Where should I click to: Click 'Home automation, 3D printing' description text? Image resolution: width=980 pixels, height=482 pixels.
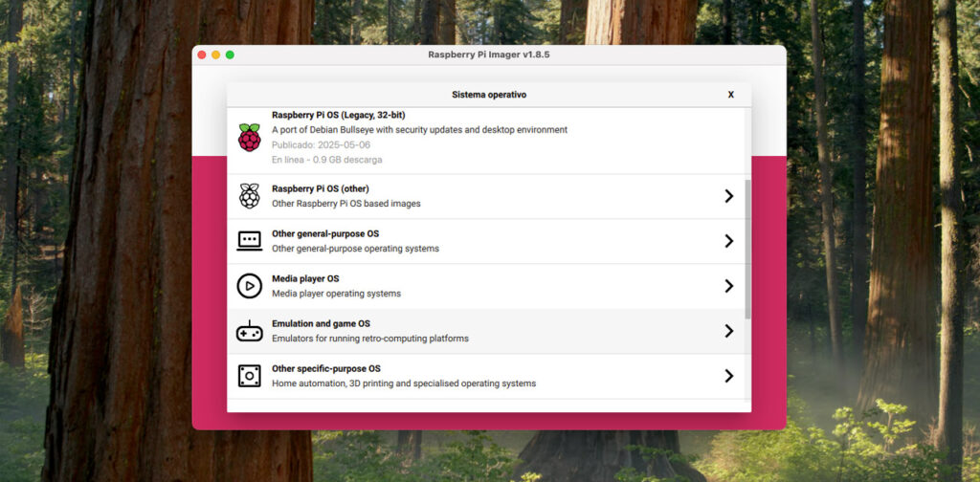pyautogui.click(x=403, y=383)
